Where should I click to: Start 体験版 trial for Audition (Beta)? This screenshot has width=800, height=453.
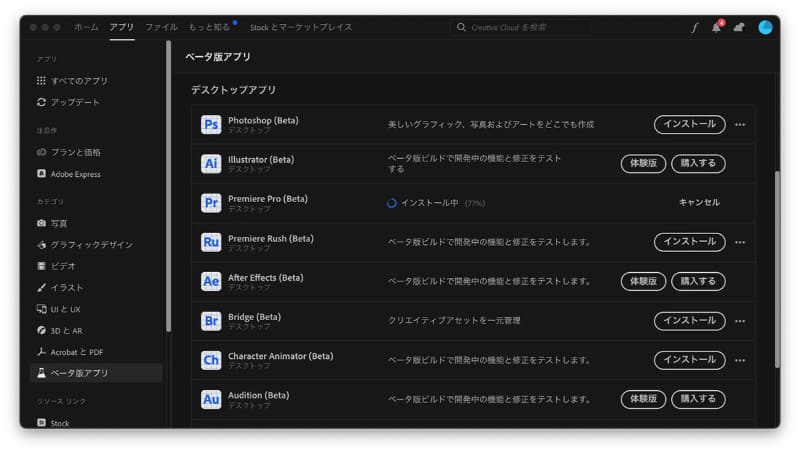[x=643, y=399]
